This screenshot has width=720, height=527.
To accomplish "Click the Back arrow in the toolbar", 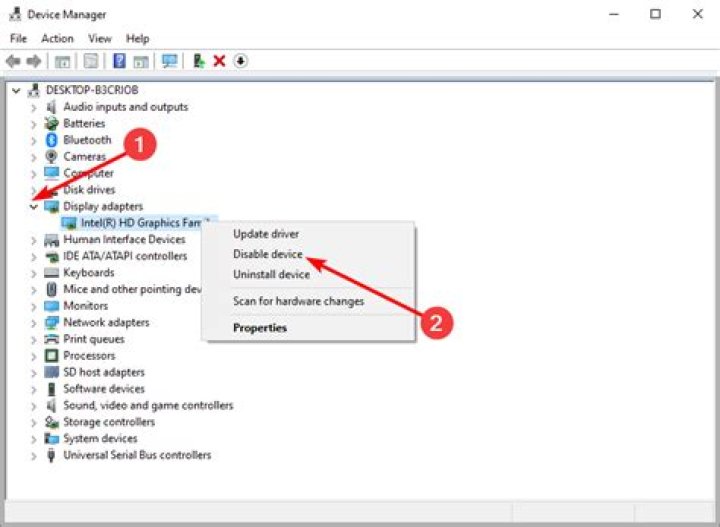I will tap(13, 61).
